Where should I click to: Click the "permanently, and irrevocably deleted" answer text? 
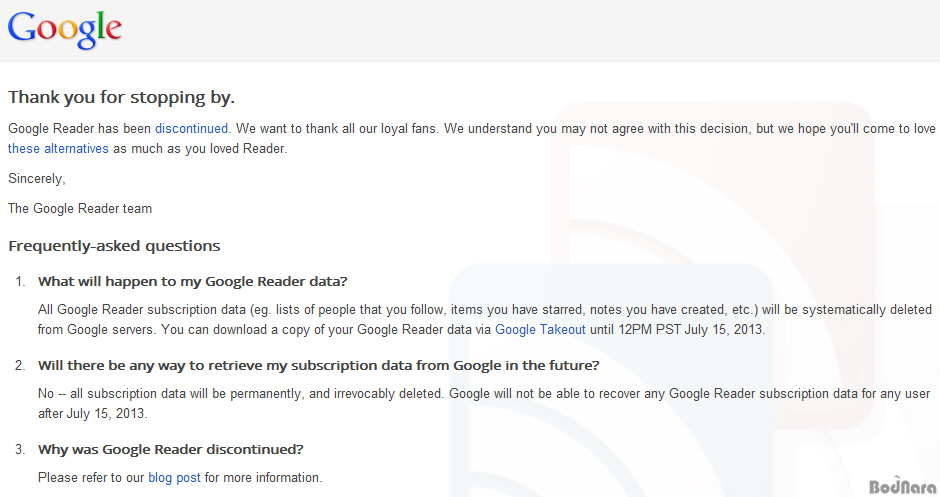pyautogui.click(x=336, y=394)
